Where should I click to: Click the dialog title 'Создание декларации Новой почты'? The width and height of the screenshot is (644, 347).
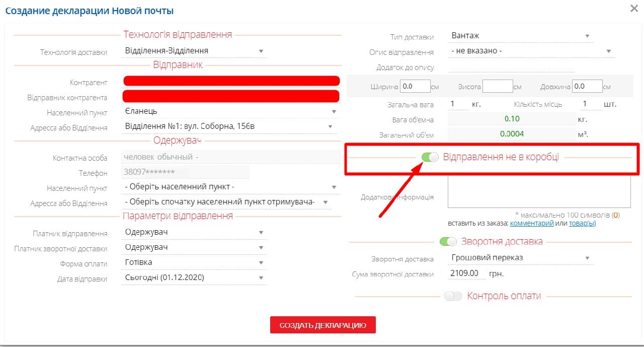click(90, 10)
